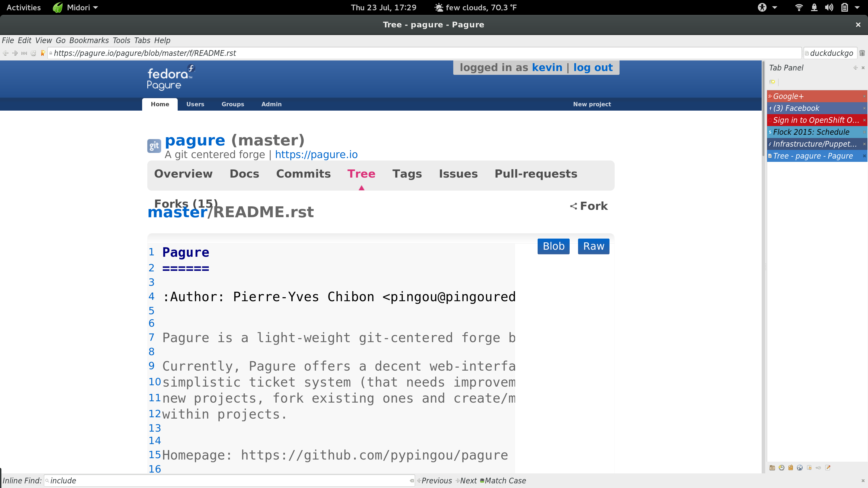The width and height of the screenshot is (868, 488).
Task: Reload the current page
Action: (33, 53)
